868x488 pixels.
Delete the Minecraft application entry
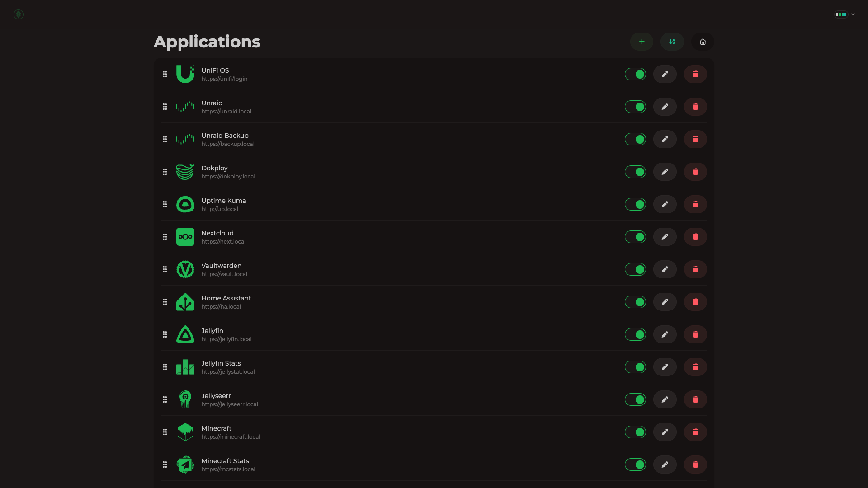(x=695, y=432)
